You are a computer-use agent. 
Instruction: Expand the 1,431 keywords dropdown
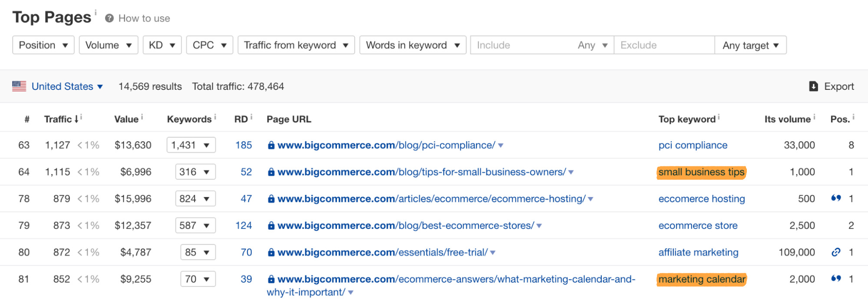[191, 145]
